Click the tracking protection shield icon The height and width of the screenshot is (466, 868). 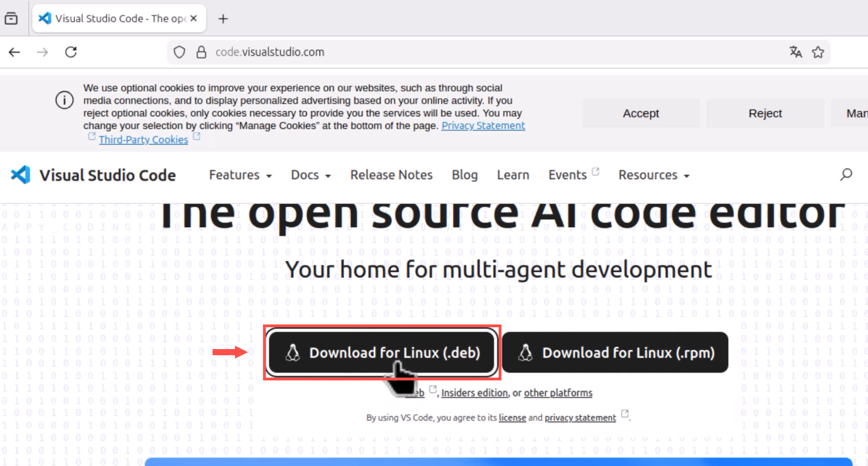(179, 52)
